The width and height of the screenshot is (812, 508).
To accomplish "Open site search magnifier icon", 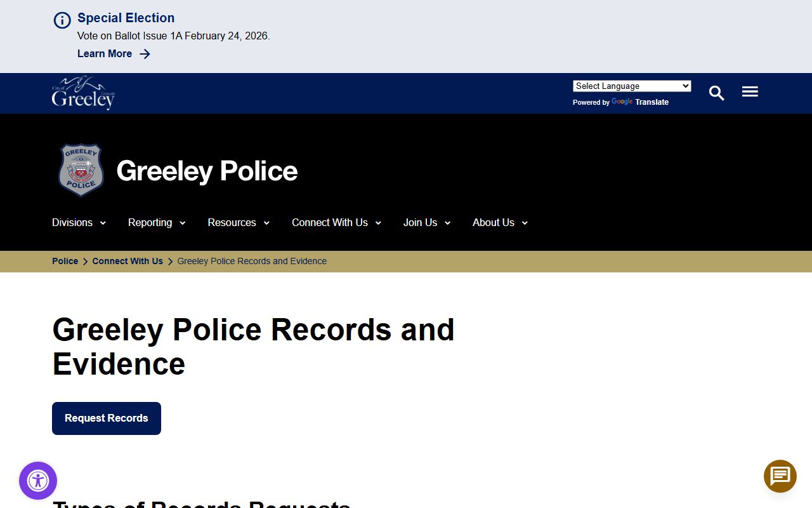I will [x=717, y=93].
